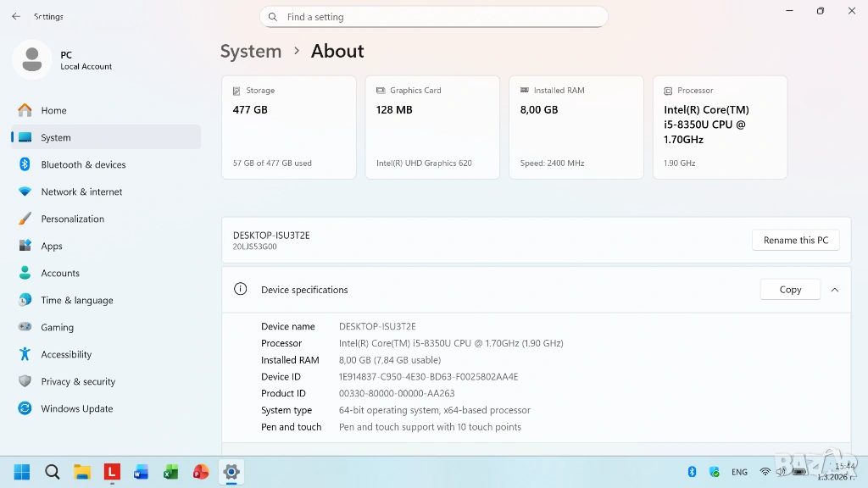Go to Accessibility settings
Screen dimensions: 868x488
click(66, 354)
